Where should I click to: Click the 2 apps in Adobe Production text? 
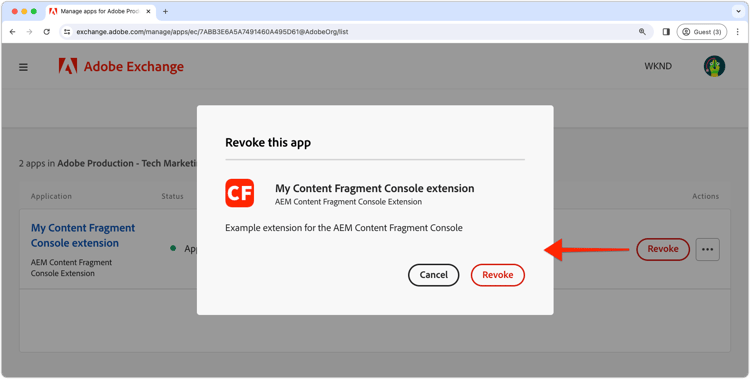click(x=108, y=163)
